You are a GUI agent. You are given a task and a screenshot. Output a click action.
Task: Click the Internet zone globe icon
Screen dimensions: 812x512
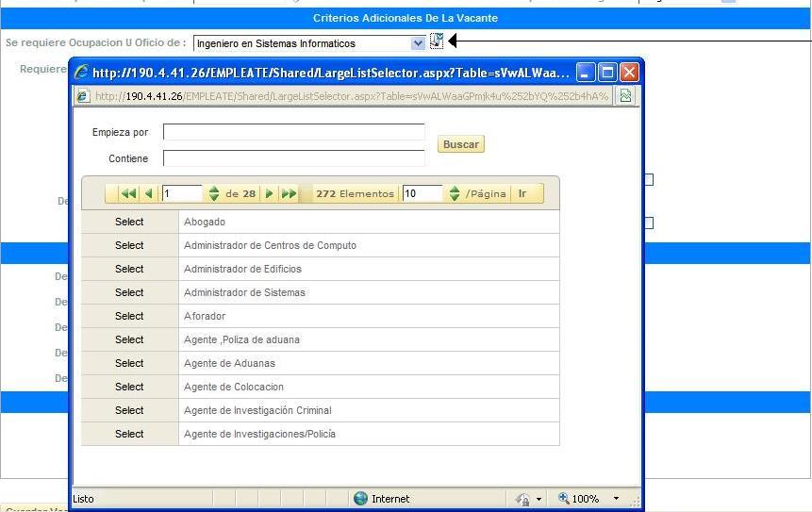click(x=360, y=499)
